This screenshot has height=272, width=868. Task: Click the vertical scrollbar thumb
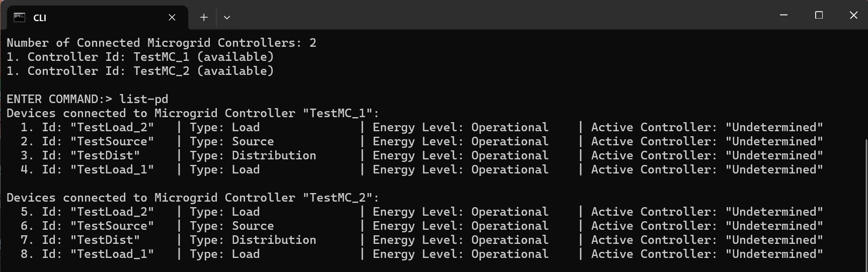pyautogui.click(x=864, y=201)
